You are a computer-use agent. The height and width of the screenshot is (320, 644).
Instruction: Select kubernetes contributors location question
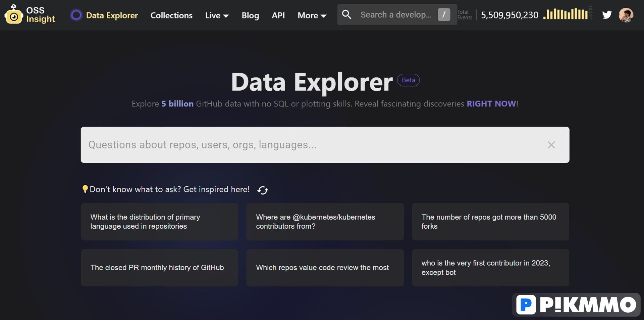(325, 222)
